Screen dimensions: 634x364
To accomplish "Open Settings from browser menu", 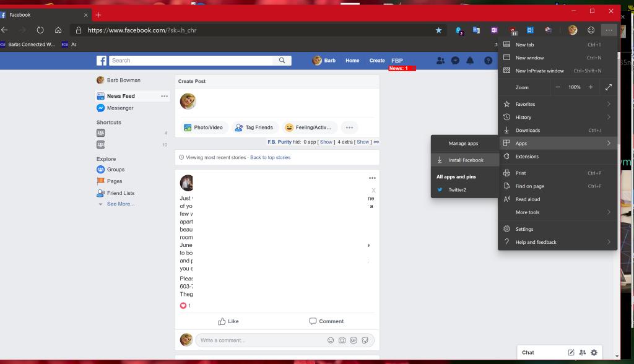I will click(558, 229).
